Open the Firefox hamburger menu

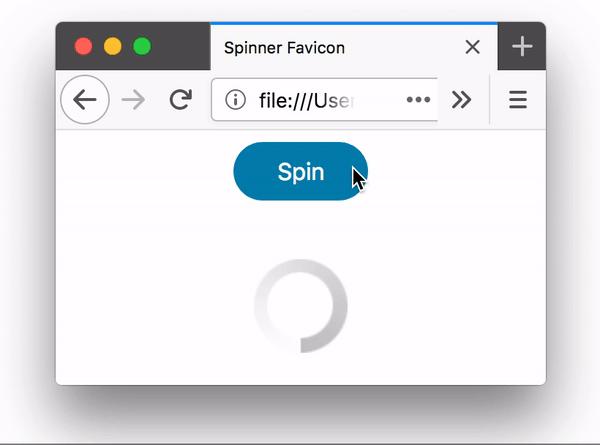point(518,100)
